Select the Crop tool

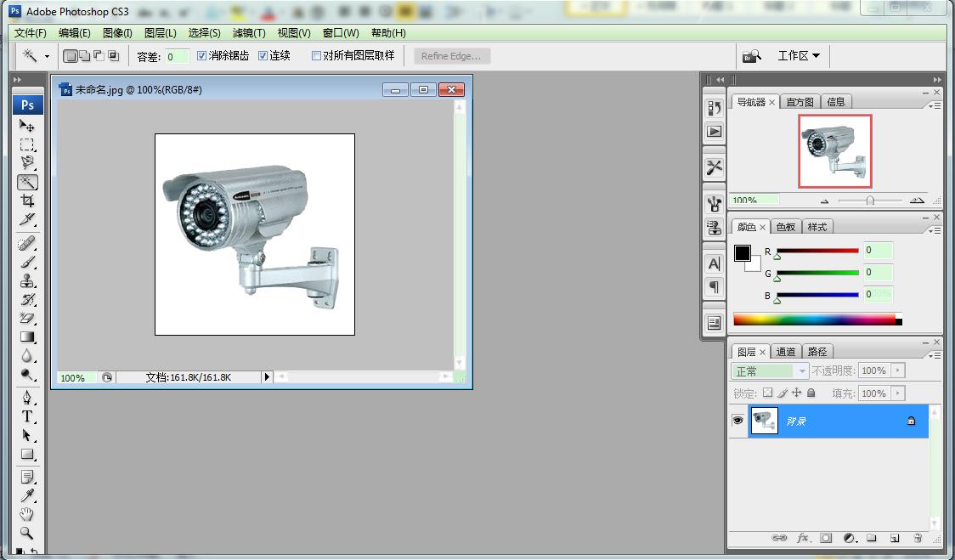[x=27, y=201]
